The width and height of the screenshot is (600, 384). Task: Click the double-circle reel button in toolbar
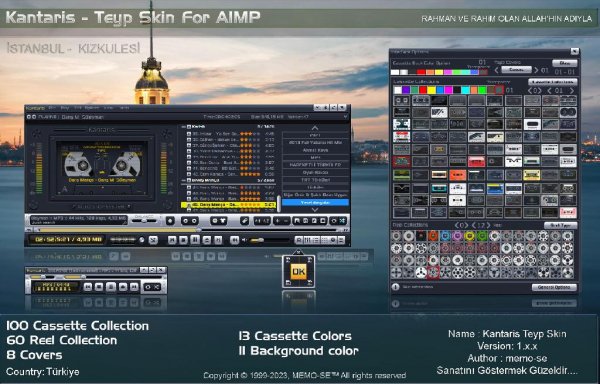click(x=189, y=221)
